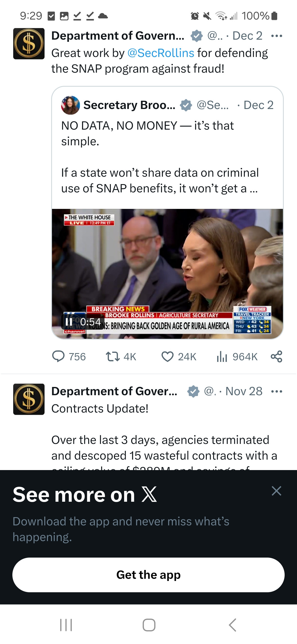Pause the video at 0:54

[69, 322]
